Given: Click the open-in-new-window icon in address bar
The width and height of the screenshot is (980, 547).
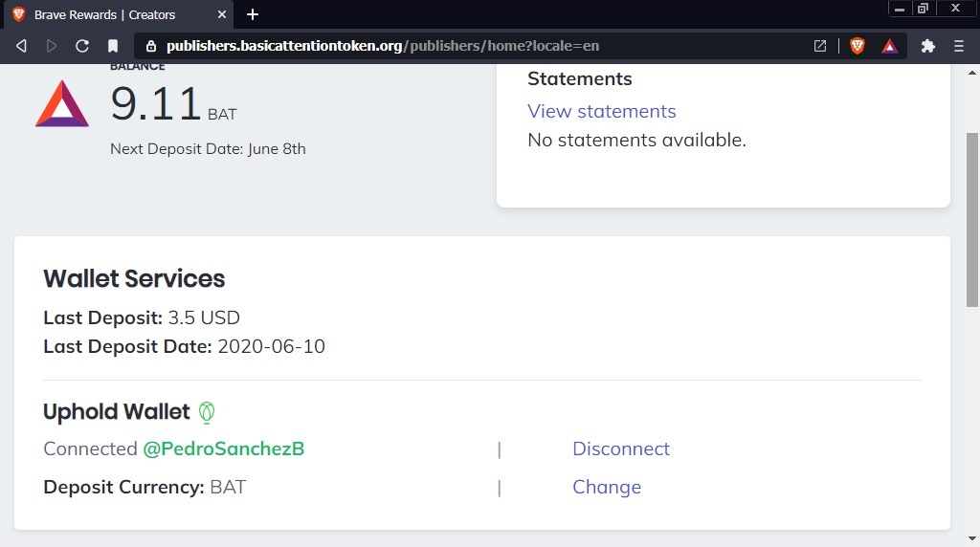Looking at the screenshot, I should click(820, 46).
